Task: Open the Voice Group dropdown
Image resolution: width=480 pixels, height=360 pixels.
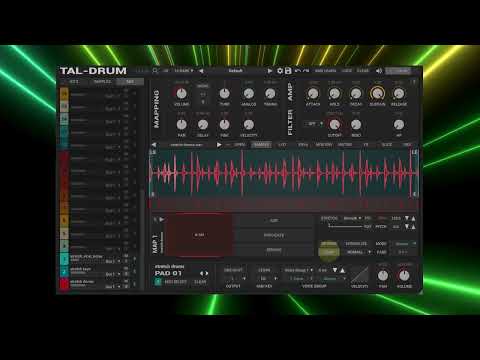Action: coord(298,270)
